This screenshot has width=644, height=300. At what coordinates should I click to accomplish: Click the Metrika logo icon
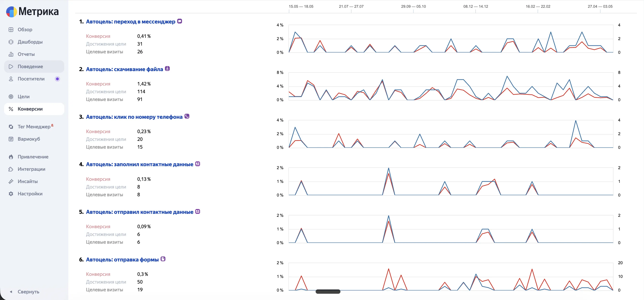[x=11, y=12]
